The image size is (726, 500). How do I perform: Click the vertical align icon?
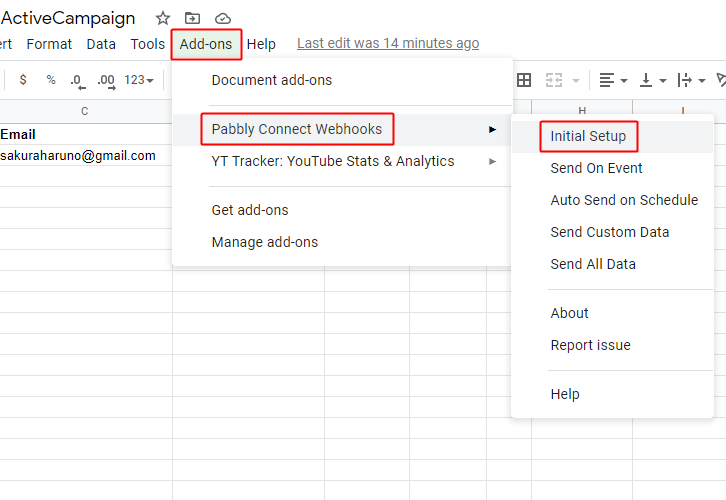click(x=646, y=80)
